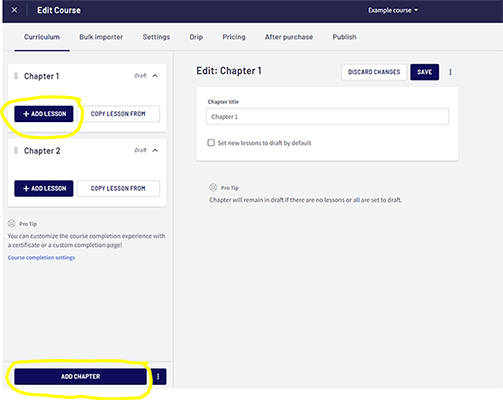Open the Course completion settings link
503x400 pixels.
click(41, 258)
